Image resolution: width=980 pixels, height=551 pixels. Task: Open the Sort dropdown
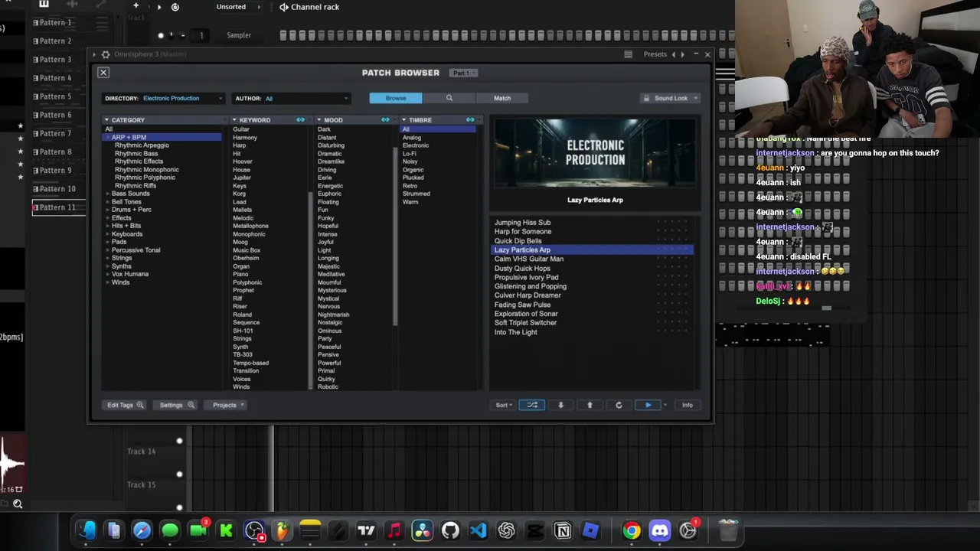(502, 405)
